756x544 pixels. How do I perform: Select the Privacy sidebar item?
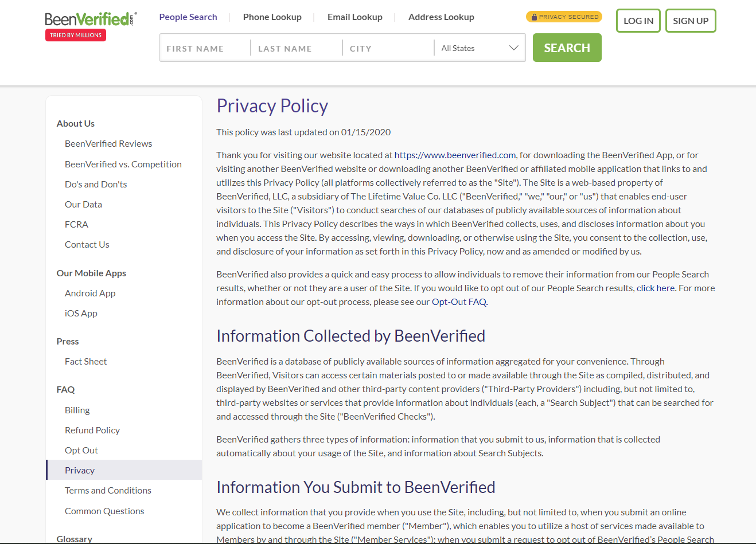coord(124,470)
